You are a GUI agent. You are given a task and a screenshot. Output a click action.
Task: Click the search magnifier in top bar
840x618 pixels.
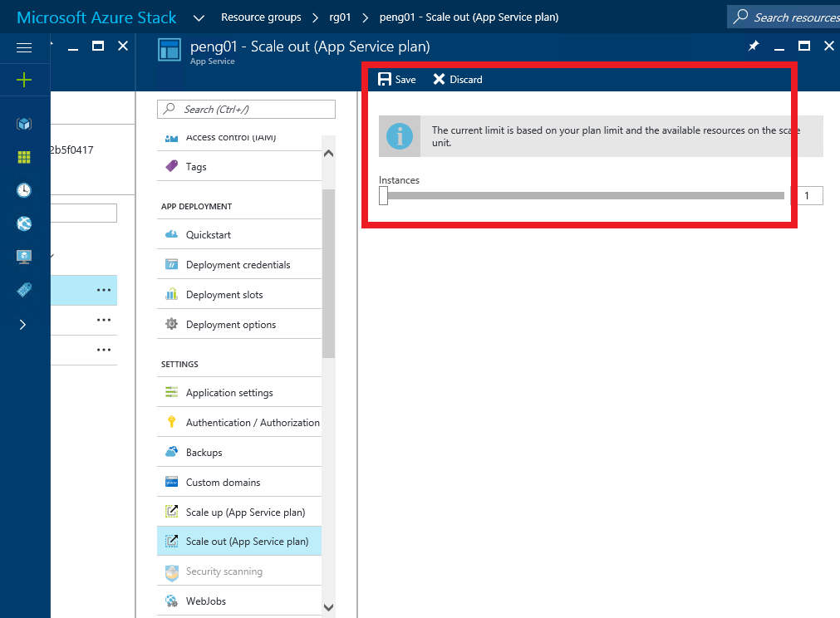(740, 17)
